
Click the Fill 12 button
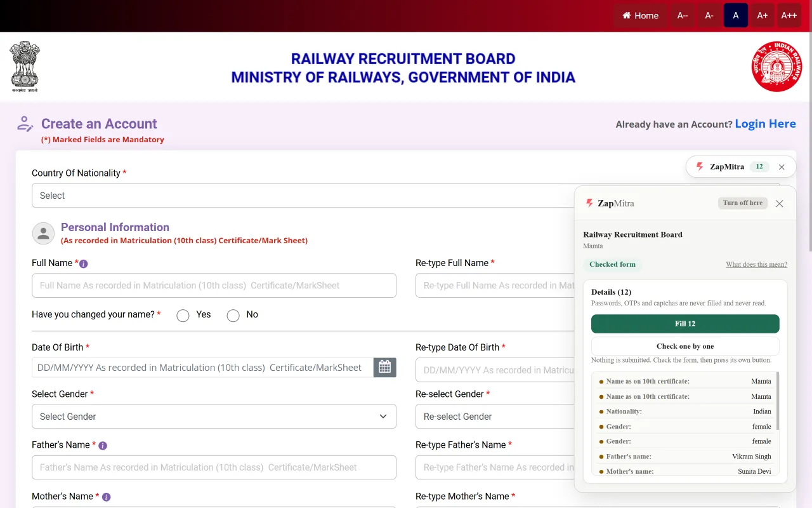coord(685,324)
